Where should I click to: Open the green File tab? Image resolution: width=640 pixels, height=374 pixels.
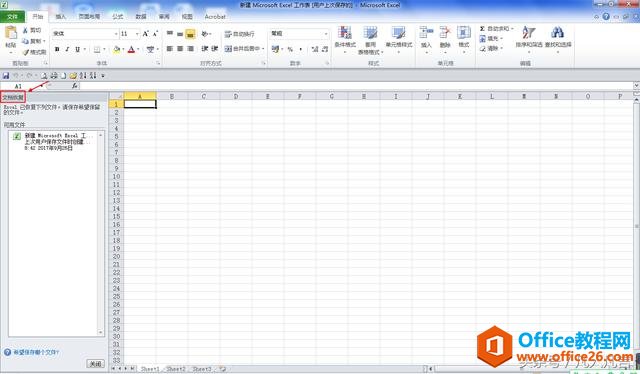point(12,16)
